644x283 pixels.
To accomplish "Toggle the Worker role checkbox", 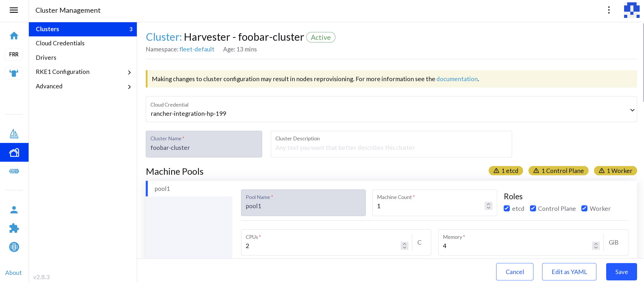I will coord(584,208).
